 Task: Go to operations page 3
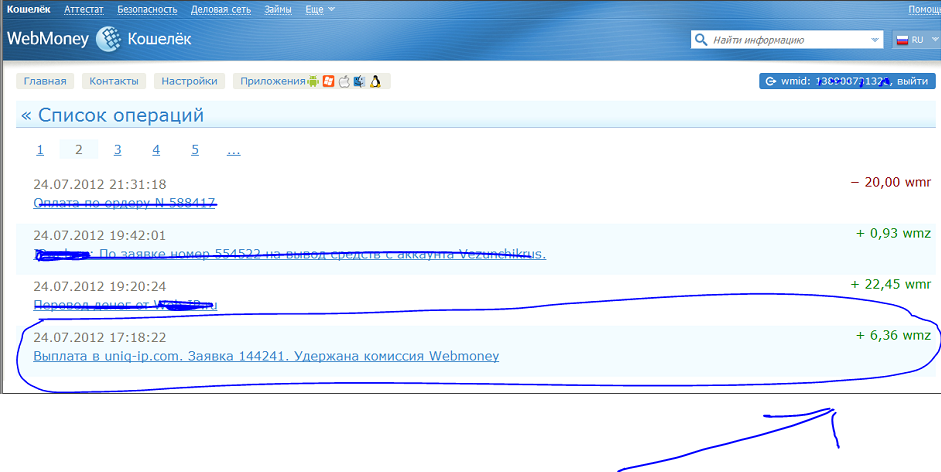pyautogui.click(x=118, y=150)
